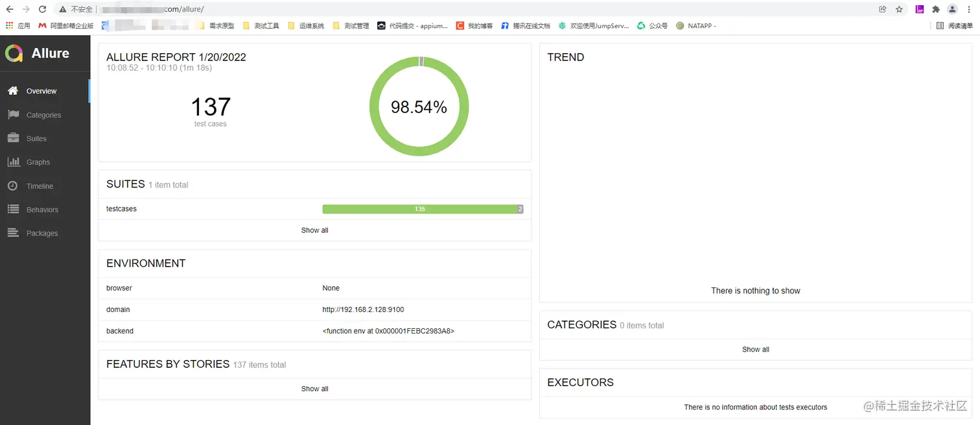Open the Graphs bar chart icon
The height and width of the screenshot is (425, 980).
tap(13, 162)
